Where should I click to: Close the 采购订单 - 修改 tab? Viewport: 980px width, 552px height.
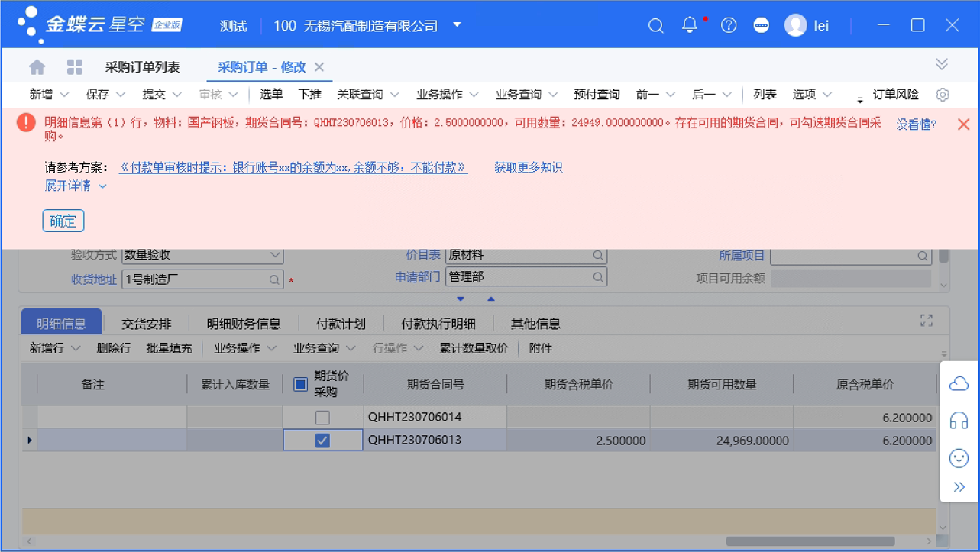point(319,67)
